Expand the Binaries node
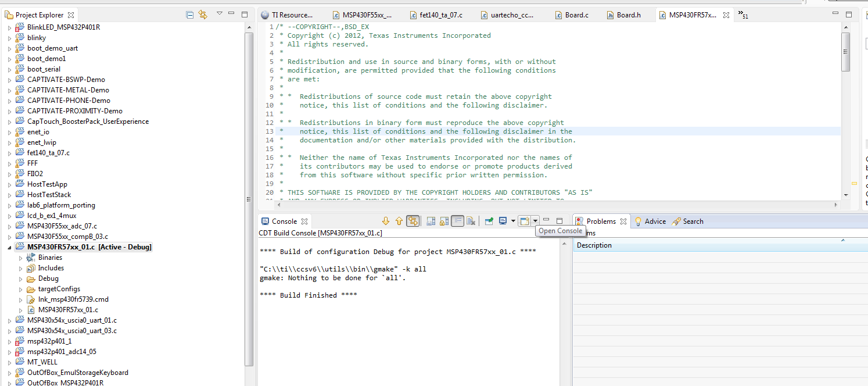The image size is (868, 386). coord(20,258)
